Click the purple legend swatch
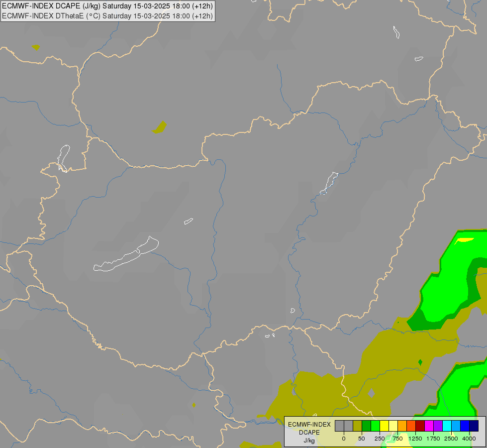 pyautogui.click(x=438, y=426)
